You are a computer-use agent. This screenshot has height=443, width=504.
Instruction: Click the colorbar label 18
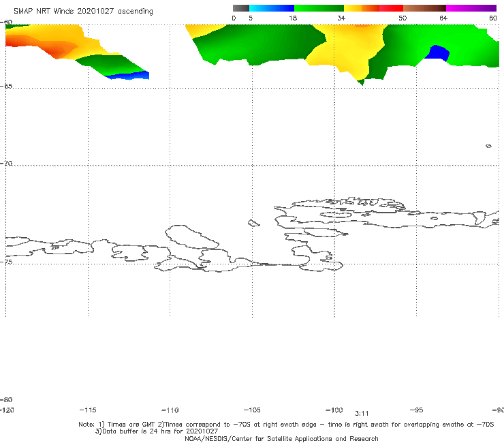click(x=293, y=18)
